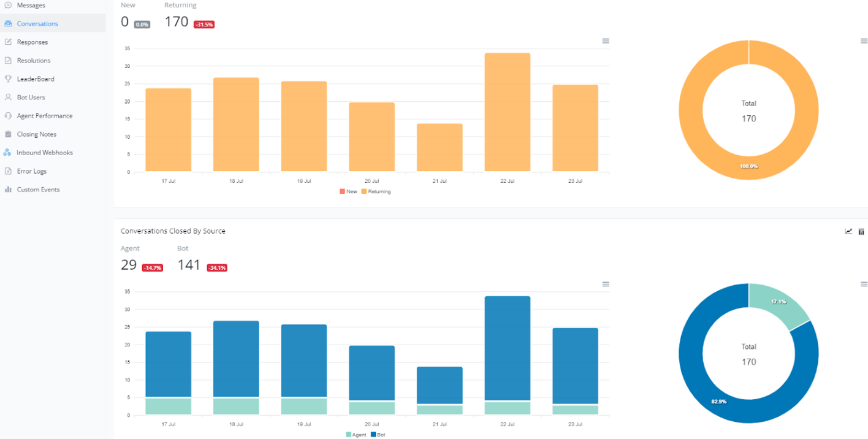The image size is (868, 439).
Task: Click the Inbound Webhooks icon
Action: (x=8, y=153)
